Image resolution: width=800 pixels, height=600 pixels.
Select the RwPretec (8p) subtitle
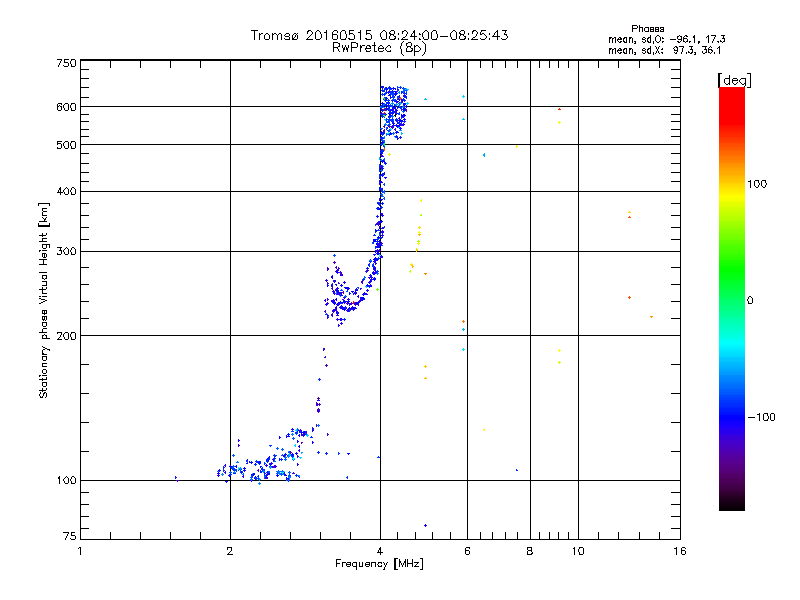(x=379, y=48)
